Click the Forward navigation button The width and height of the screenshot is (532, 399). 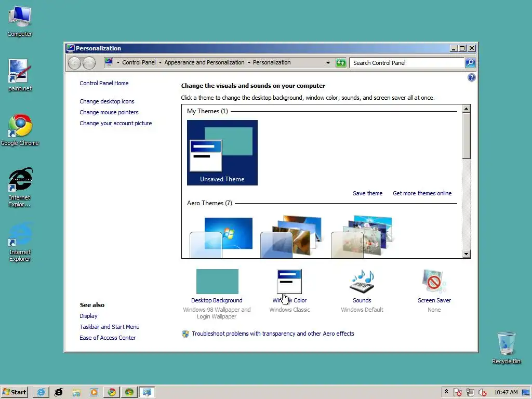click(89, 63)
